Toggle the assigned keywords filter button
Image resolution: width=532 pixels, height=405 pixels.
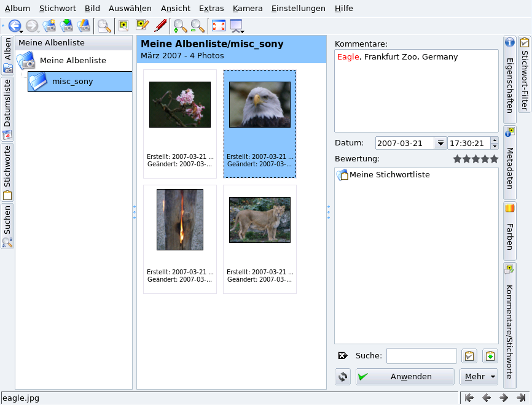click(x=469, y=356)
